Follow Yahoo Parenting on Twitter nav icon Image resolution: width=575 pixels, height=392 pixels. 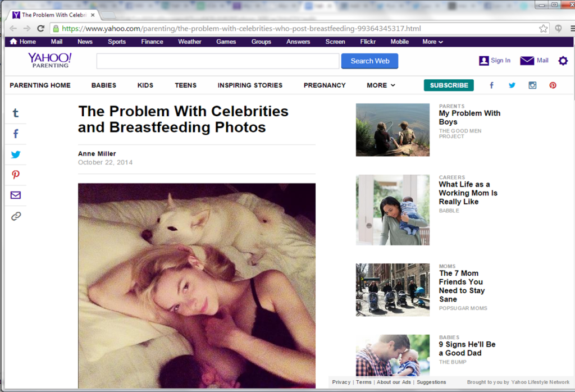(x=512, y=85)
